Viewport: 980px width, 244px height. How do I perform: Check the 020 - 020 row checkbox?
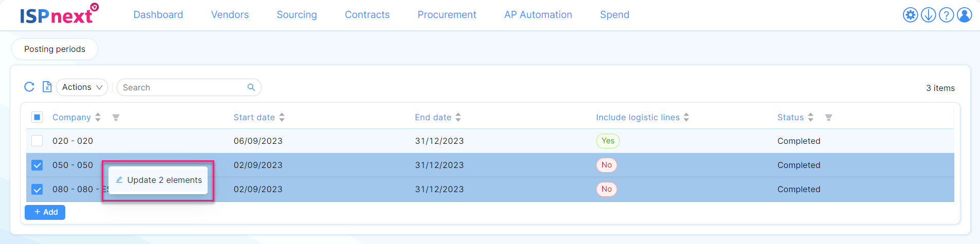[37, 141]
